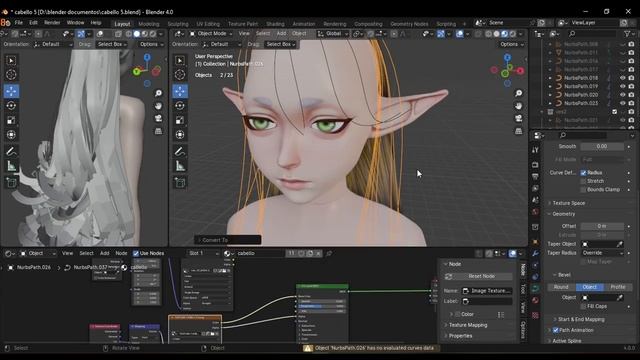Viewport: 640px width, 360px height.
Task: Switch orthographic/perspective grid icon in main viewport
Action: (x=518, y=131)
